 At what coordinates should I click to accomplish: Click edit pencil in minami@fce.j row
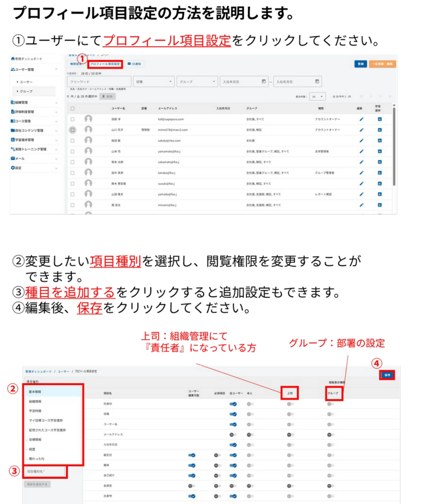(361, 205)
